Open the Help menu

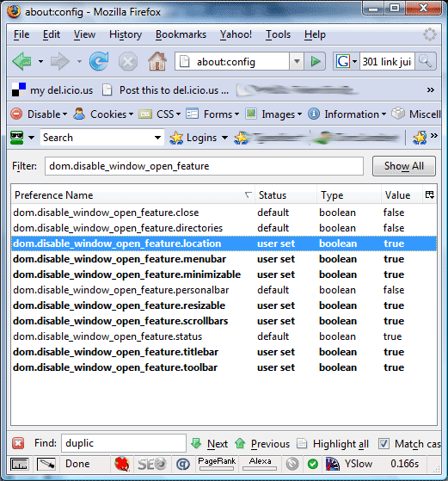[x=315, y=34]
